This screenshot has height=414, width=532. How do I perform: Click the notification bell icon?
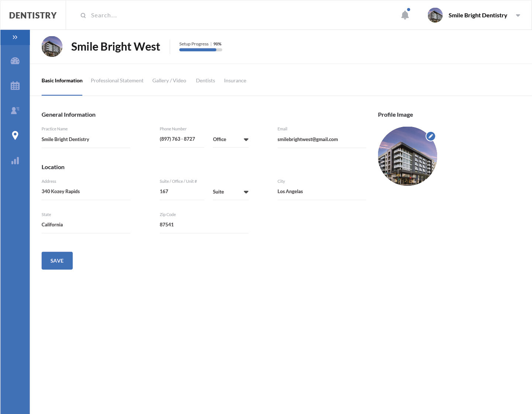point(405,15)
